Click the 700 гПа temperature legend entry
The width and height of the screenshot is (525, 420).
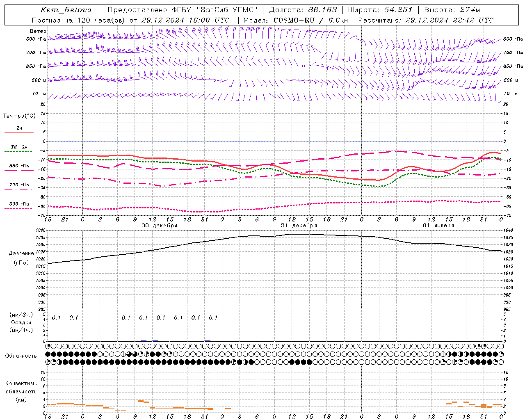(19, 185)
